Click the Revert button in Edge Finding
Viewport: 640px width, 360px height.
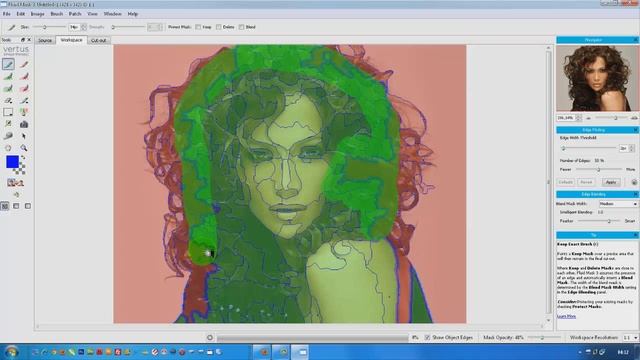586,182
